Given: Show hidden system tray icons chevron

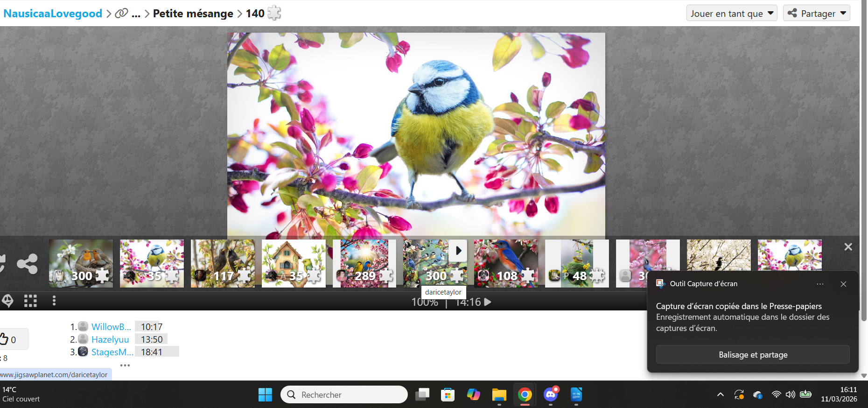Looking at the screenshot, I should point(721,394).
